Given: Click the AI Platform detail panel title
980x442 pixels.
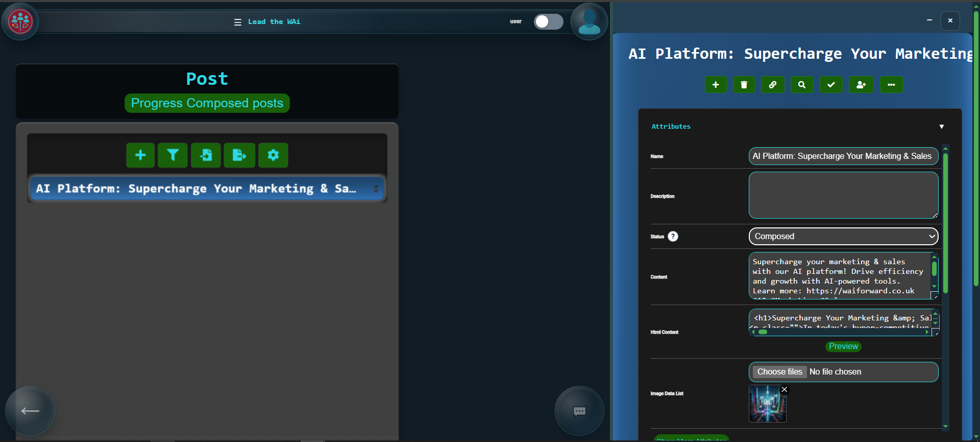Looking at the screenshot, I should (x=800, y=54).
